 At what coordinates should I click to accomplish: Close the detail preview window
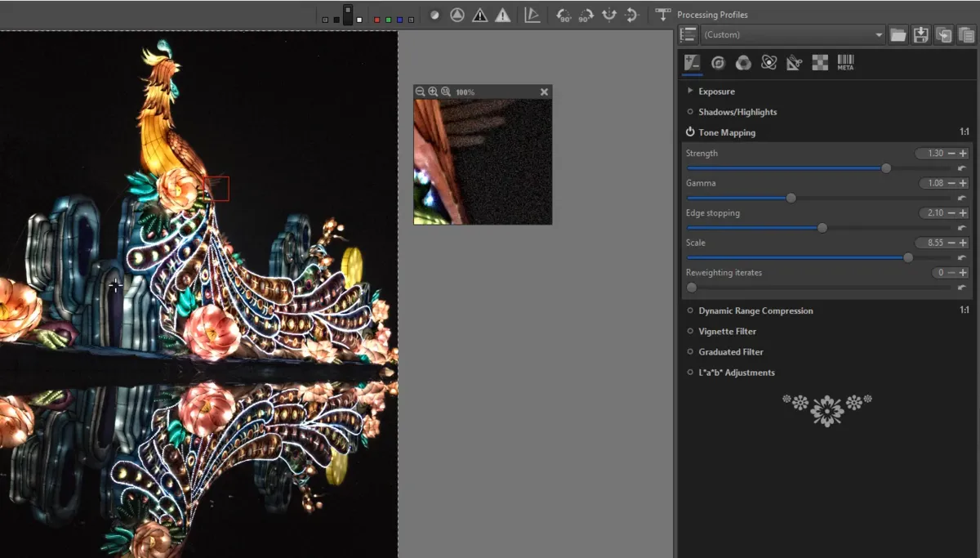[x=544, y=92]
